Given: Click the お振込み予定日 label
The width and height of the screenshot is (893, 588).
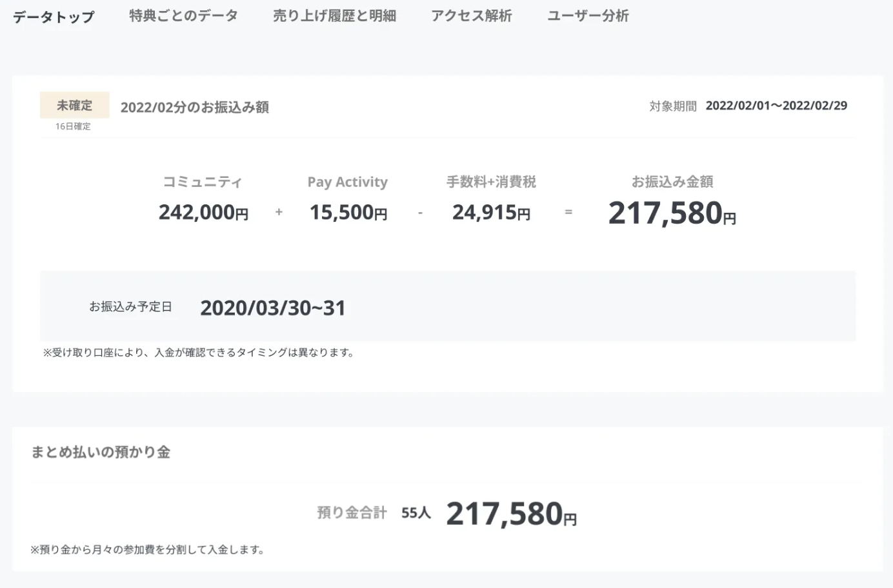Looking at the screenshot, I should (x=130, y=307).
